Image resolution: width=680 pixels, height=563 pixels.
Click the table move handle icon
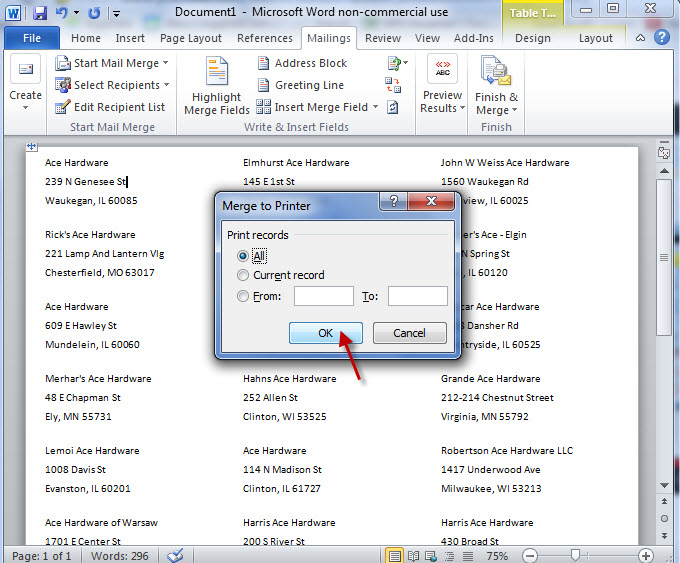pyautogui.click(x=32, y=147)
